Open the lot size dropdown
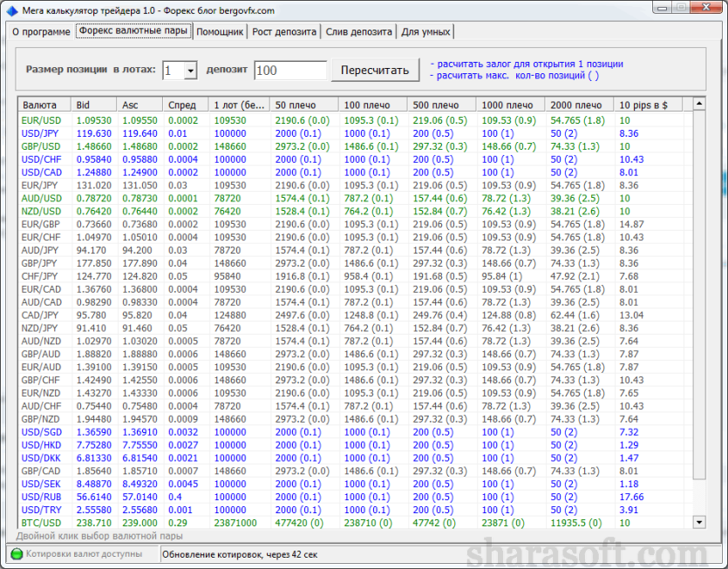Viewport: 728px width, 569px height. click(190, 71)
